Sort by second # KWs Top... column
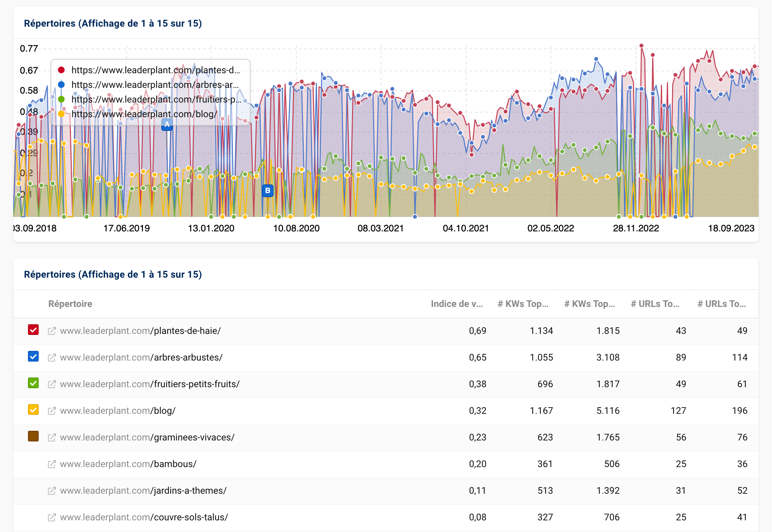The width and height of the screenshot is (772, 532). pos(589,304)
